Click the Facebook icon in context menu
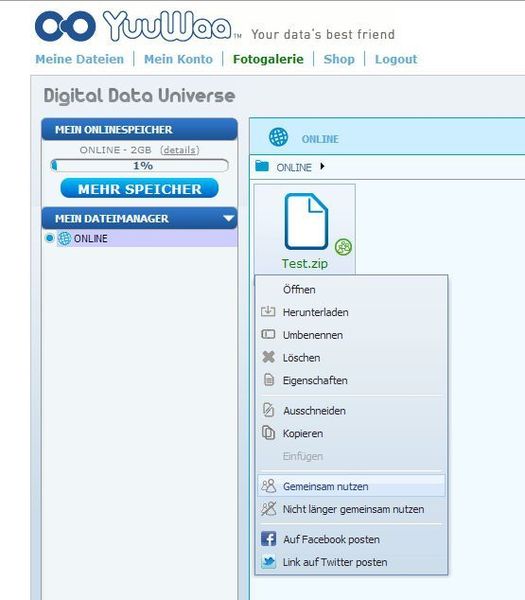The width and height of the screenshot is (525, 600). 268,539
